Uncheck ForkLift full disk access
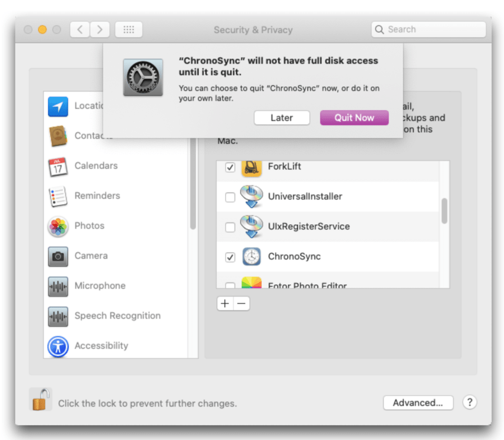The height and width of the screenshot is (440, 504). 231,167
